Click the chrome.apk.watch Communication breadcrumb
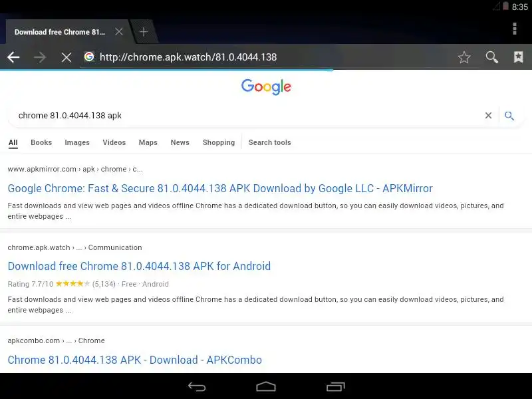The height and width of the screenshot is (399, 532). pos(74,247)
